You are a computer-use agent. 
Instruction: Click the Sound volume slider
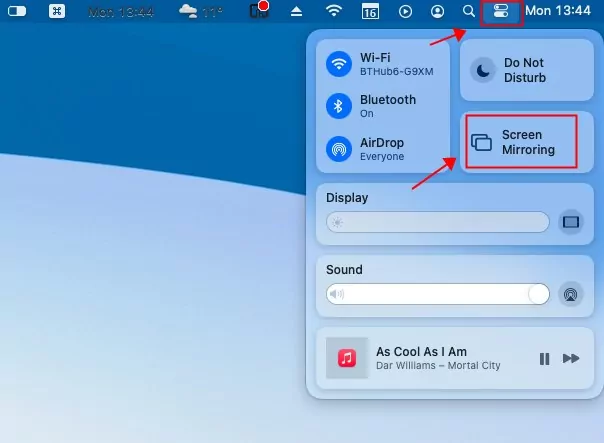click(438, 294)
